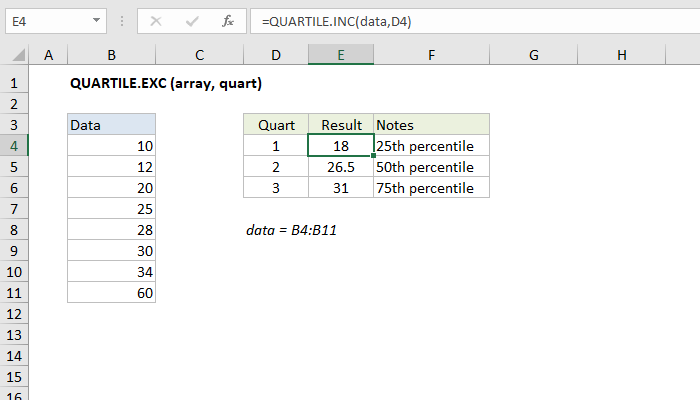Click the fill handle of cell E4
700x400 pixels.
pyautogui.click(x=373, y=156)
